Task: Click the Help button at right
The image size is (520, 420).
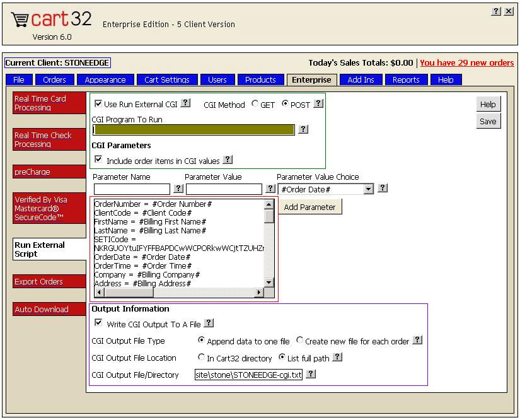Action: [x=488, y=104]
